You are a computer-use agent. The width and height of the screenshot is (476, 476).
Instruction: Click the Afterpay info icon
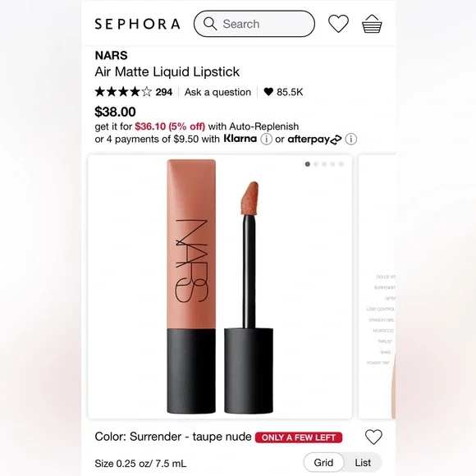[x=351, y=140]
